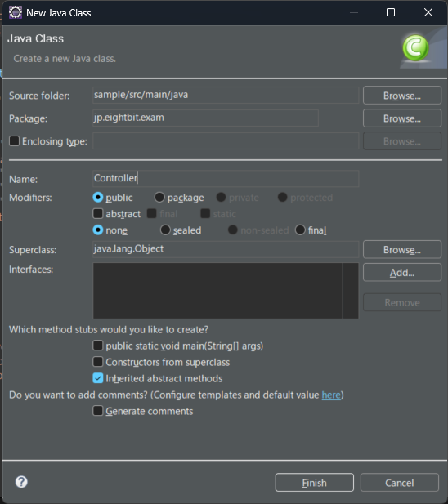The height and width of the screenshot is (504, 448).
Task: Browse for the Superclass
Action: 402,249
